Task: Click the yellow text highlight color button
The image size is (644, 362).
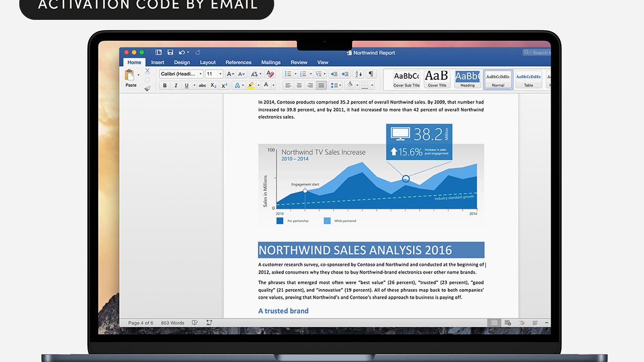Action: tap(251, 85)
